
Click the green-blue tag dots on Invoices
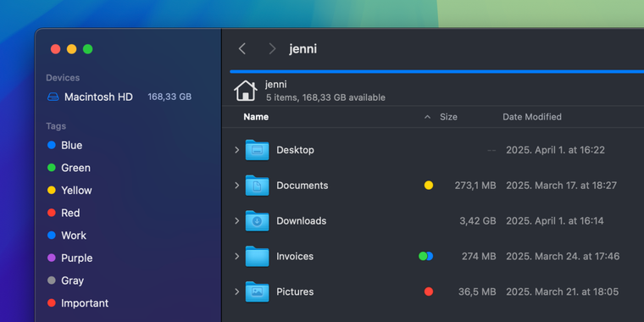coord(426,256)
